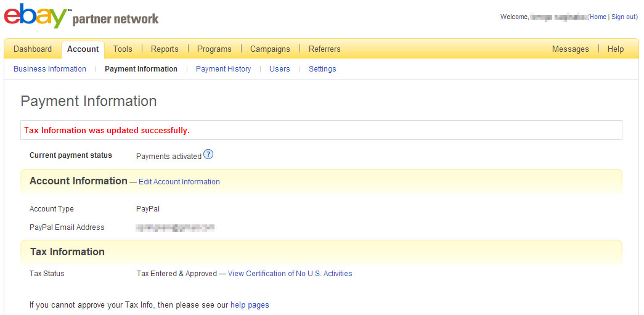Click the 'Tax Status' label
The height and width of the screenshot is (315, 644).
click(47, 274)
